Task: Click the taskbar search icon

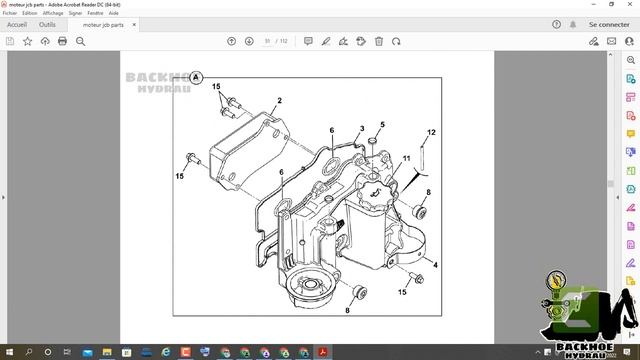Action: (29, 352)
